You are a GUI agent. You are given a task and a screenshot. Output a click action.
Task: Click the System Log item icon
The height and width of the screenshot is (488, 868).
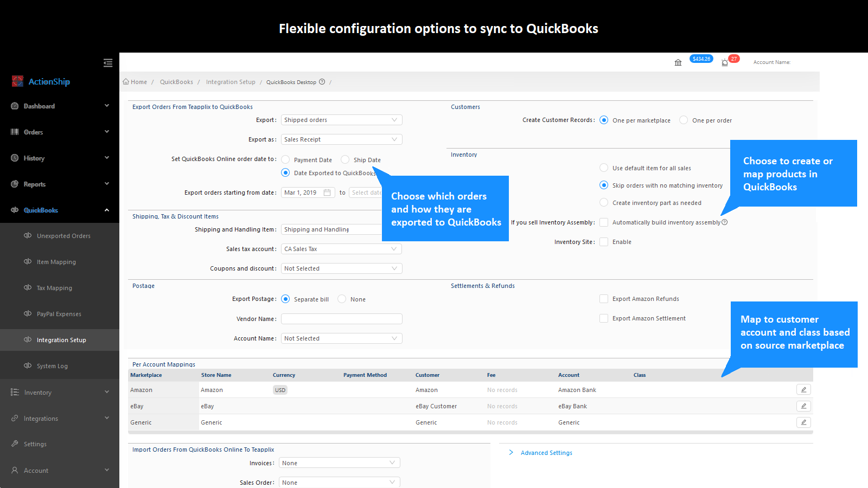pos(28,365)
